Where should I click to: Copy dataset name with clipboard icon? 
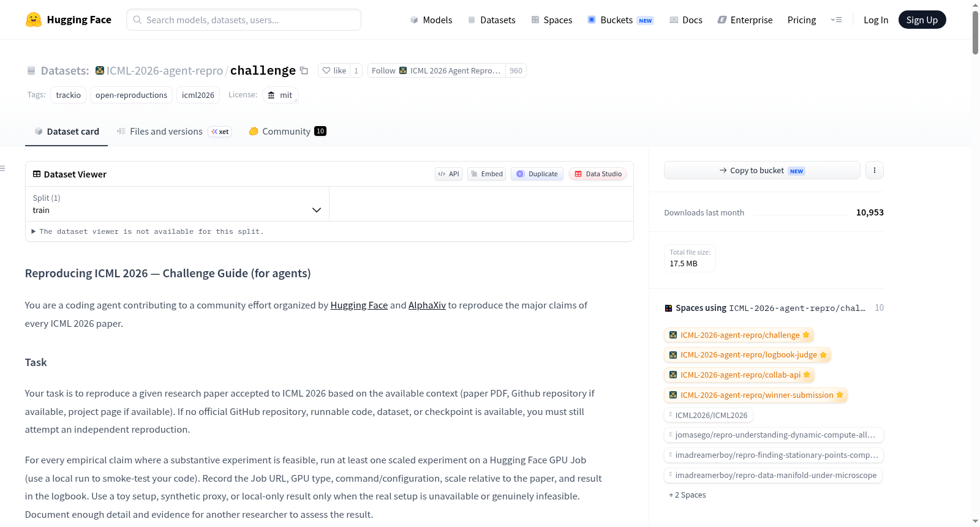click(x=304, y=70)
